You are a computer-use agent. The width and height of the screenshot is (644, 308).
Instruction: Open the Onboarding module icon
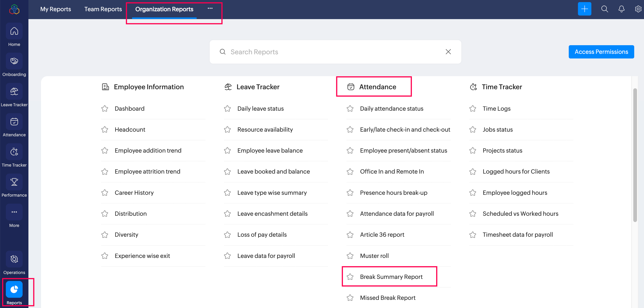pyautogui.click(x=14, y=61)
